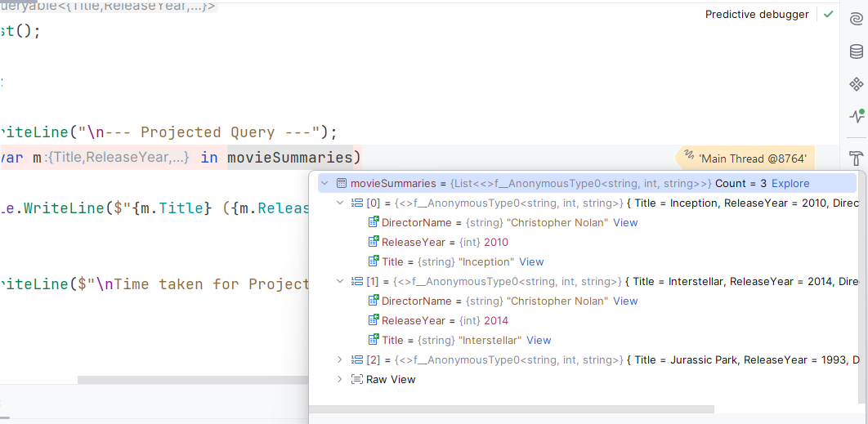Open the AI Assistant spiral sidebar icon
Image resolution: width=868 pixels, height=424 pixels.
[x=857, y=19]
